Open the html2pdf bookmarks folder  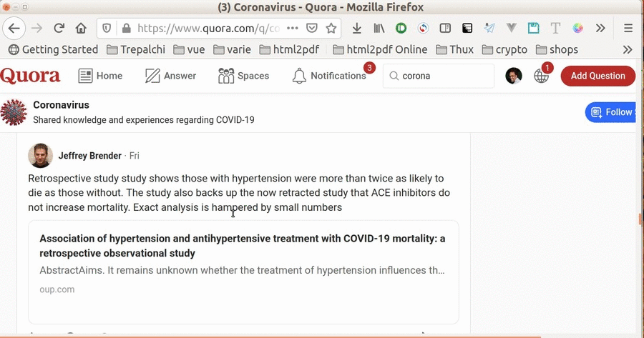point(290,49)
